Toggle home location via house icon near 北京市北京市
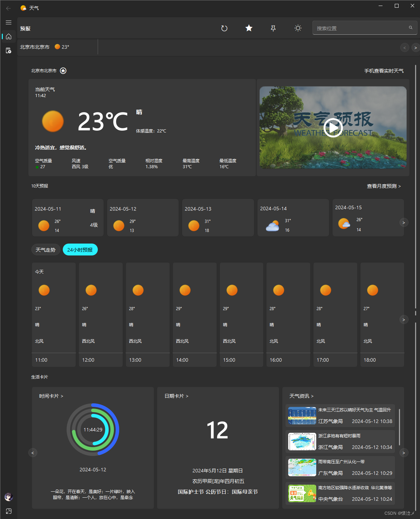Image resolution: width=420 pixels, height=519 pixels. pyautogui.click(x=63, y=70)
